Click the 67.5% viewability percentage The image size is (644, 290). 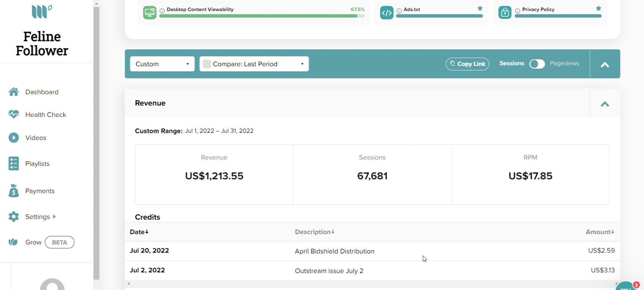pyautogui.click(x=357, y=9)
